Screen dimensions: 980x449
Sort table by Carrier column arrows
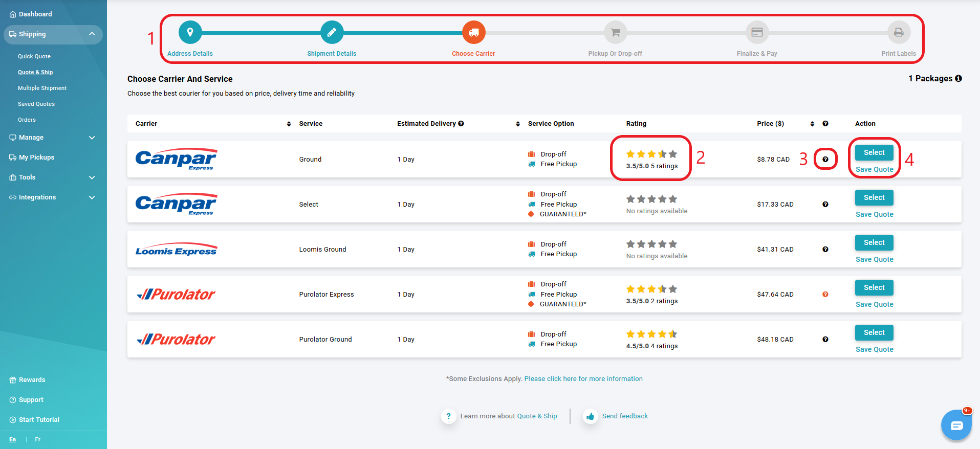tap(289, 124)
